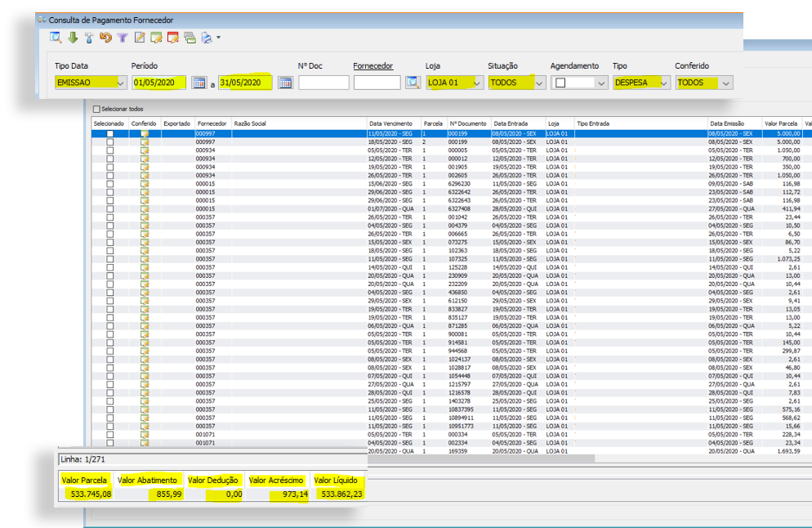This screenshot has width=812, height=528.
Task: Click the Valor Parcela column header
Action: tap(781, 124)
